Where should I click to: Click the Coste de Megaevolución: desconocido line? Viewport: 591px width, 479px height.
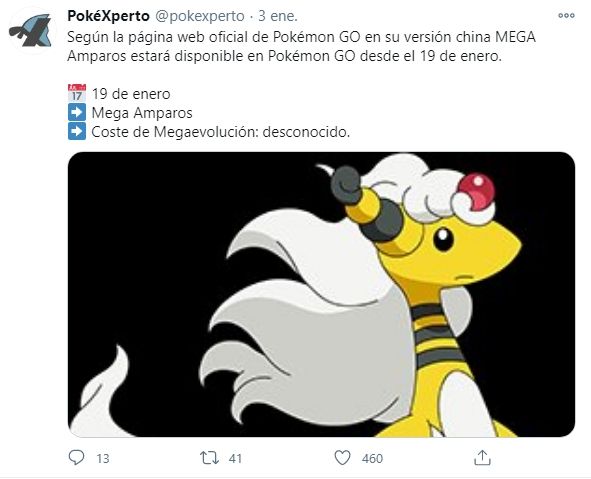point(221,132)
